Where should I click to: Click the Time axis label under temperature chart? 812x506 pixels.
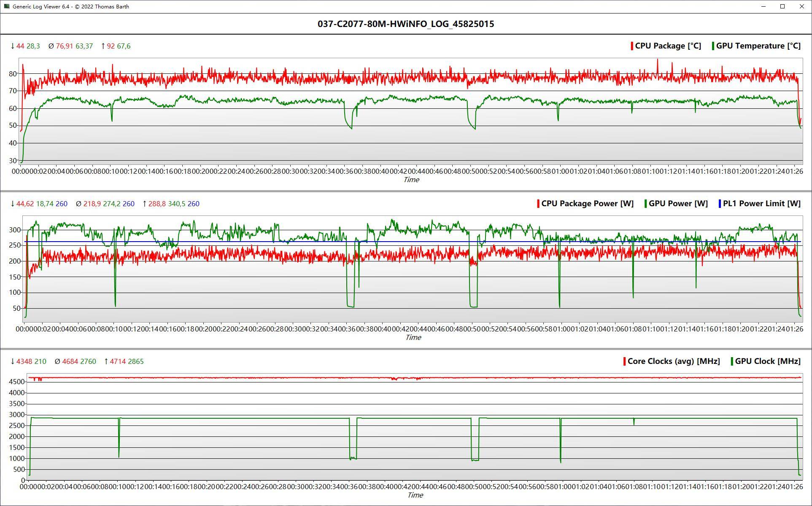tap(411, 180)
